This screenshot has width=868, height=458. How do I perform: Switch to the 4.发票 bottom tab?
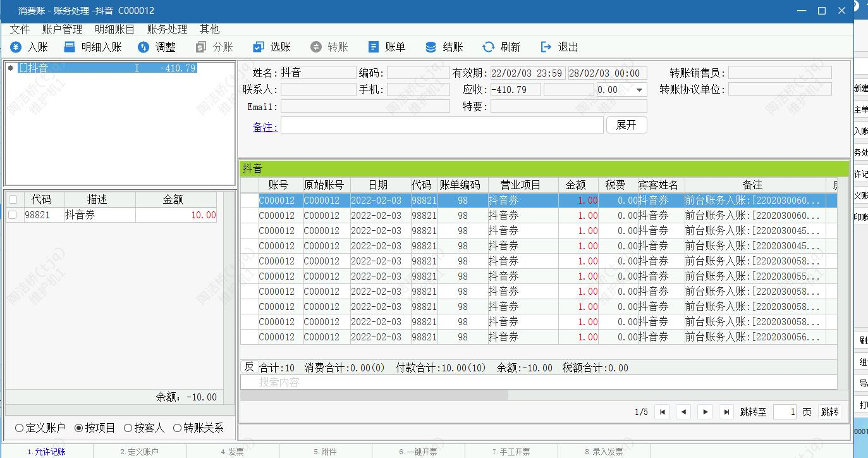click(232, 452)
